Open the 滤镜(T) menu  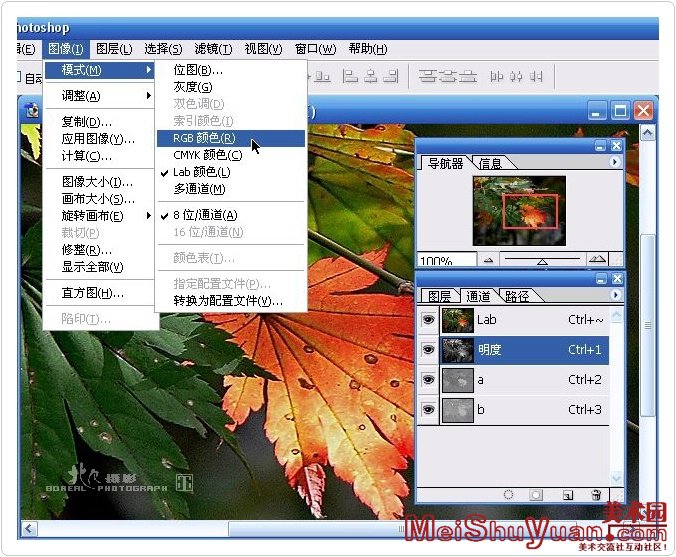coord(213,48)
